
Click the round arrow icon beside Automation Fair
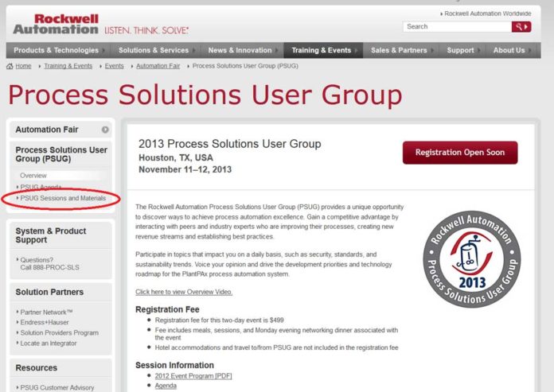pyautogui.click(x=105, y=130)
